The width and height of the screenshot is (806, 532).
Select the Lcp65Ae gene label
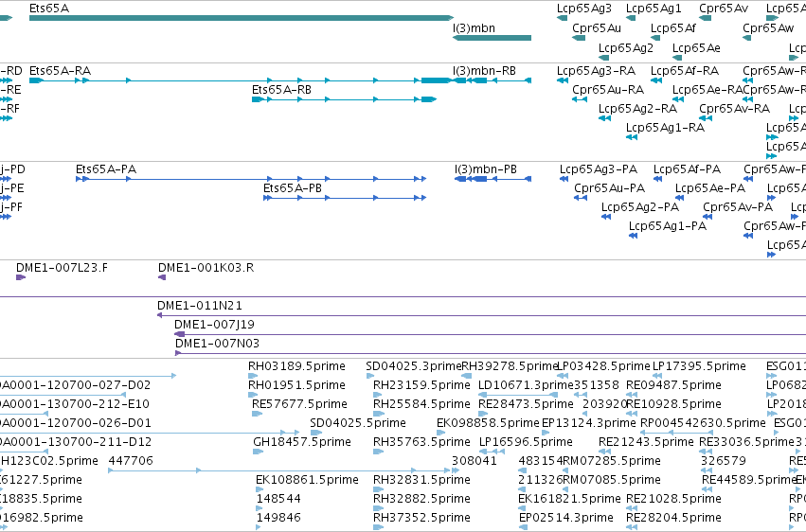(696, 47)
